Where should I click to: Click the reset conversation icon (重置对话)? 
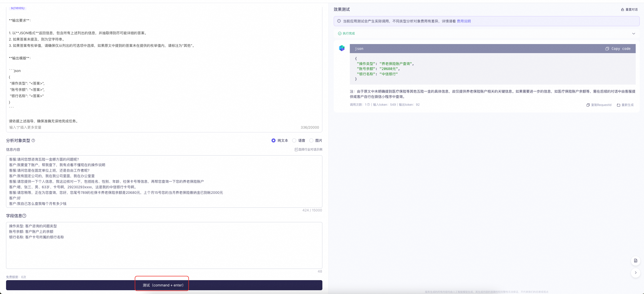(622, 10)
